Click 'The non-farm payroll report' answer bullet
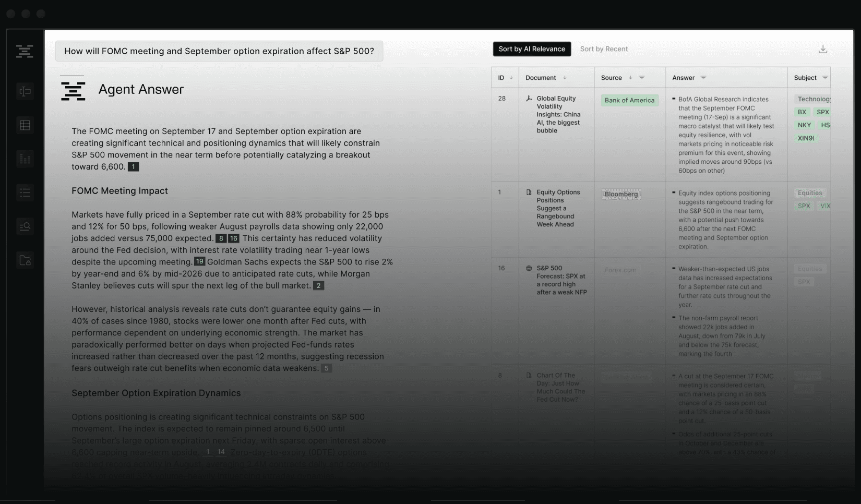861x504 pixels. click(722, 336)
